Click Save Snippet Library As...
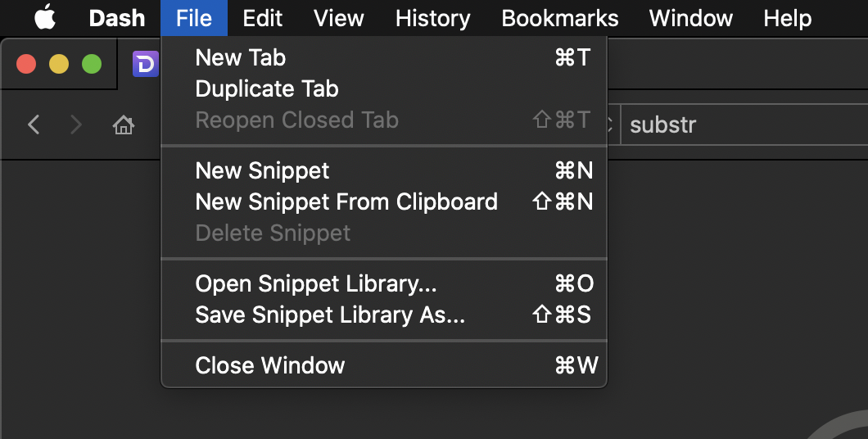868x439 pixels. coord(330,315)
